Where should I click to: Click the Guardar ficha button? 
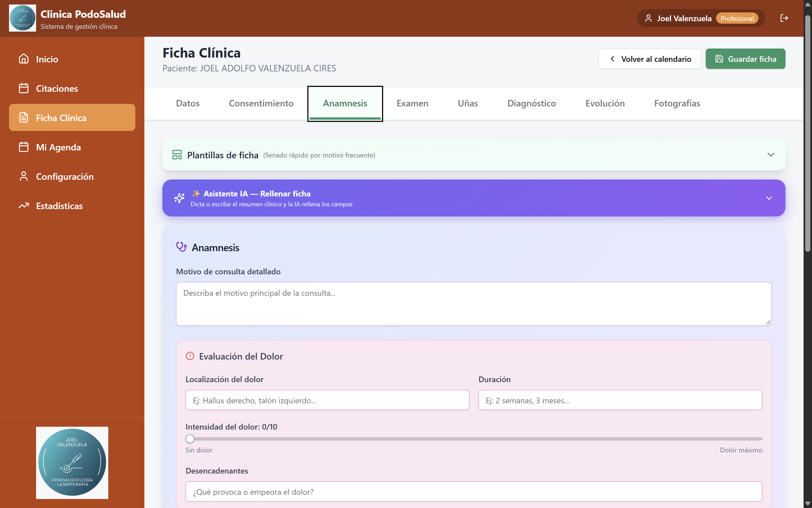pos(745,59)
